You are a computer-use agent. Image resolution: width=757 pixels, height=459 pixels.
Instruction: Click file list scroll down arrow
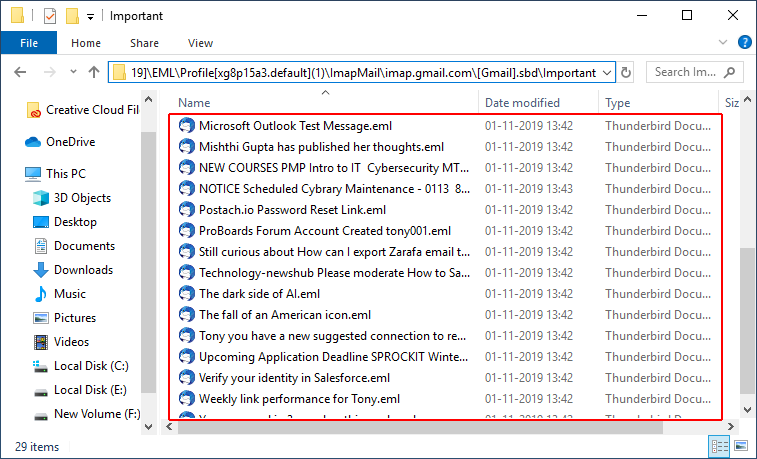[748, 410]
